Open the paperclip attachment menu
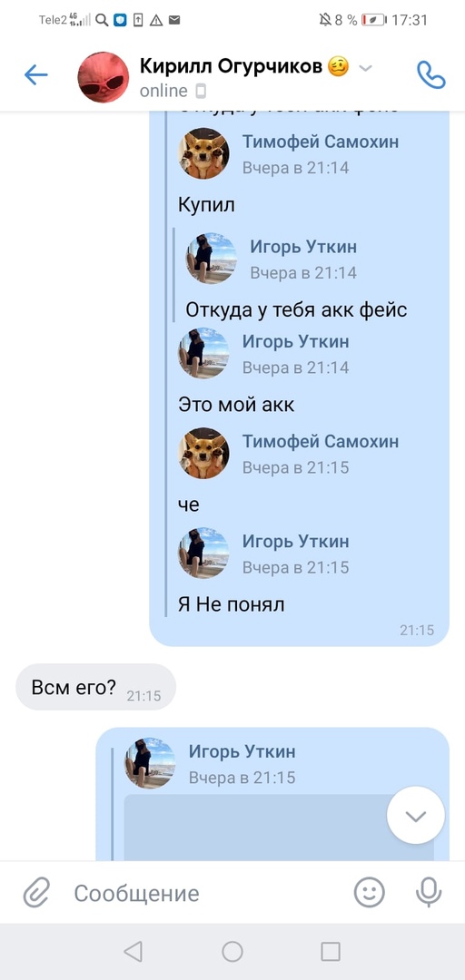 36,893
